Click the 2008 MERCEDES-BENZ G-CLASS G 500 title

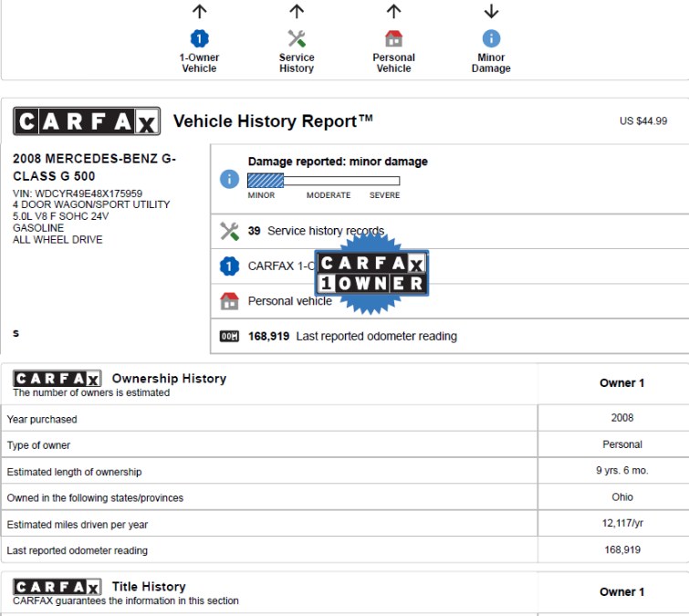tap(95, 167)
